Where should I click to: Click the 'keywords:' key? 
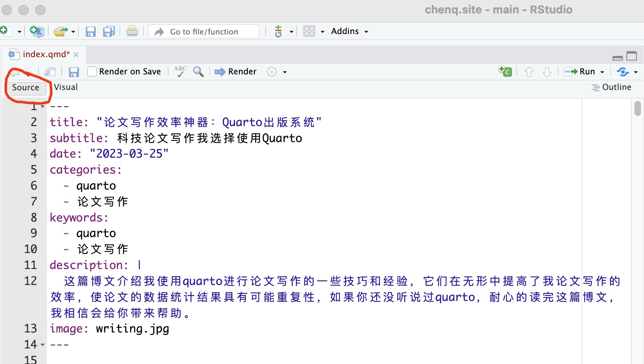[79, 218]
